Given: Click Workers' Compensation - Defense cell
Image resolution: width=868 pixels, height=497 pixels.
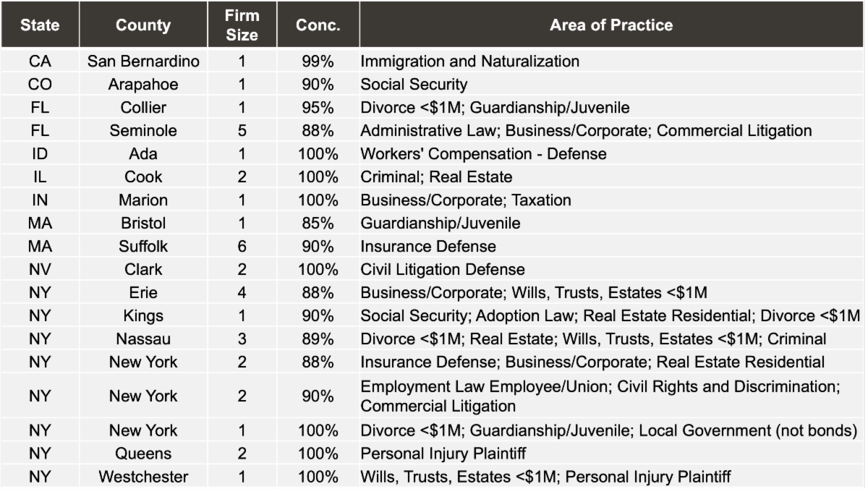Looking at the screenshot, I should pyautogui.click(x=483, y=154).
